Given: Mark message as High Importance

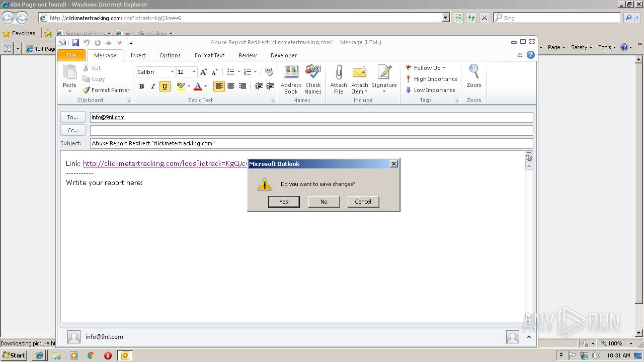Looking at the screenshot, I should [x=431, y=79].
